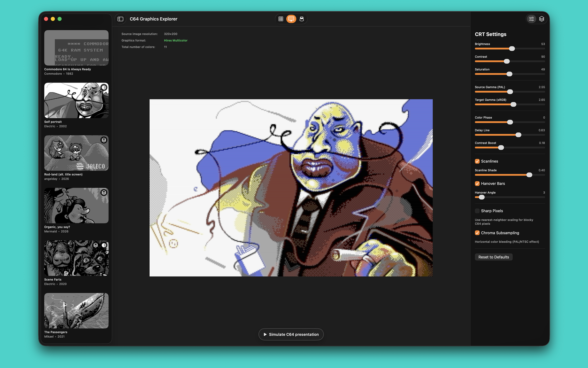Click layers badge on Organic, you say? thumbnail
Viewport: 588px width, 368px height.
click(x=104, y=193)
